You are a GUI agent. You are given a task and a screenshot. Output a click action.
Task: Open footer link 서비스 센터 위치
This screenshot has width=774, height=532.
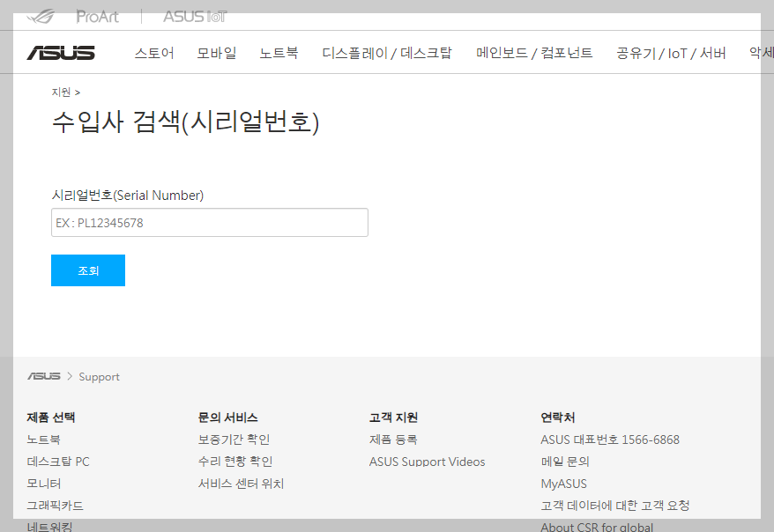pyautogui.click(x=241, y=484)
